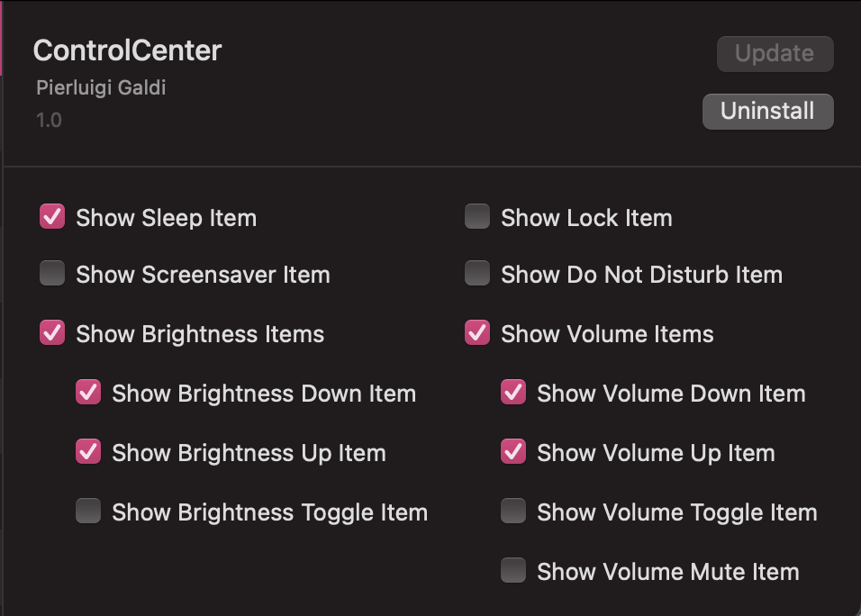Click the version number 1.0
This screenshot has height=616, width=861.
(x=49, y=120)
